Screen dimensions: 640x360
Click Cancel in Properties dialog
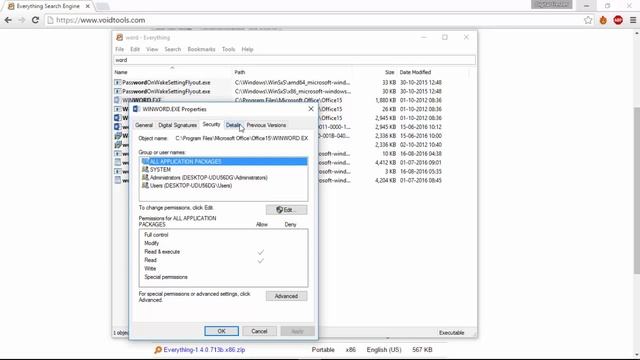[259, 331]
